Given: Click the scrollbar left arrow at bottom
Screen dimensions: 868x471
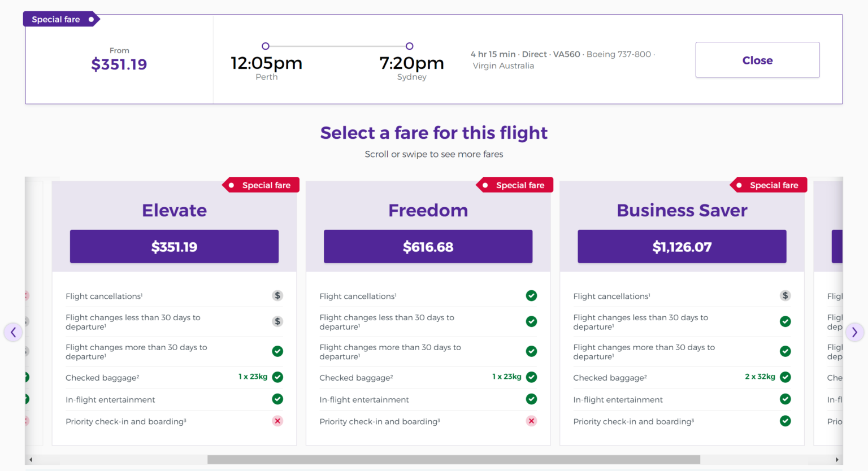Looking at the screenshot, I should click(31, 460).
